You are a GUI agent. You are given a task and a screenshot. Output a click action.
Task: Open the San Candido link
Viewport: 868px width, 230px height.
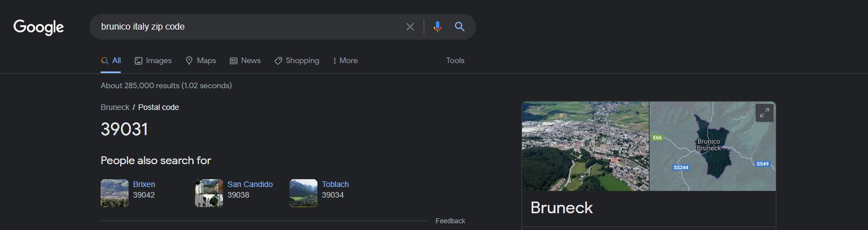pos(250,184)
